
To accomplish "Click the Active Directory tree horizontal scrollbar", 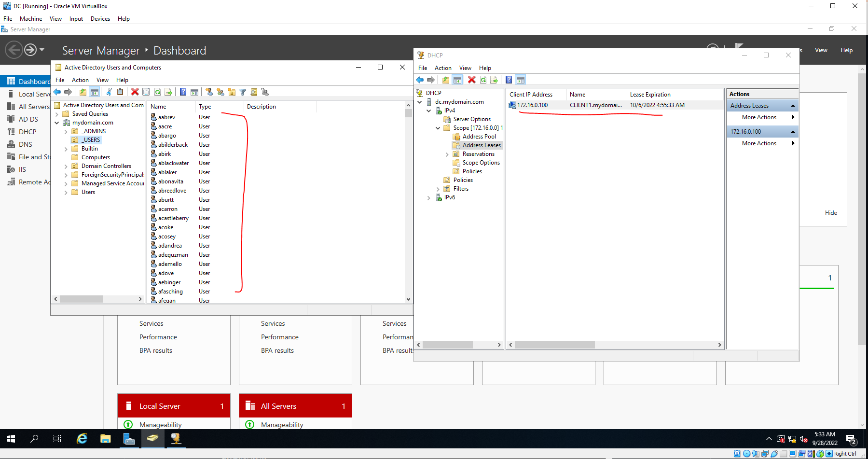I will coord(81,299).
